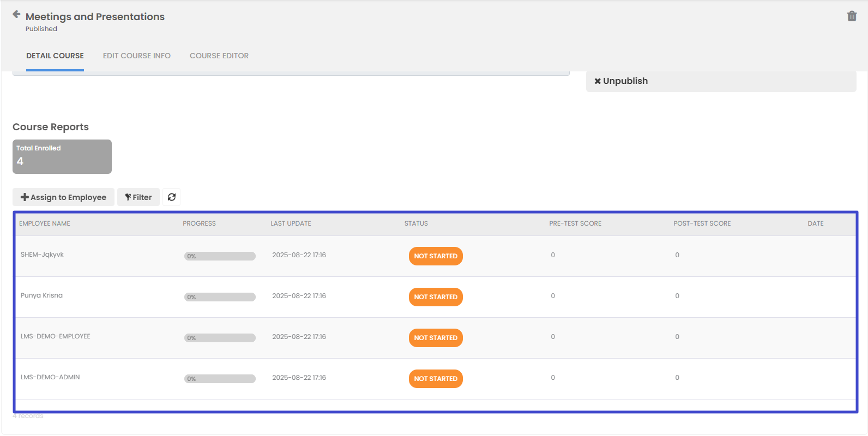The width and height of the screenshot is (868, 436).
Task: Click Not Started badge for Punya Krisna
Action: pos(436,297)
